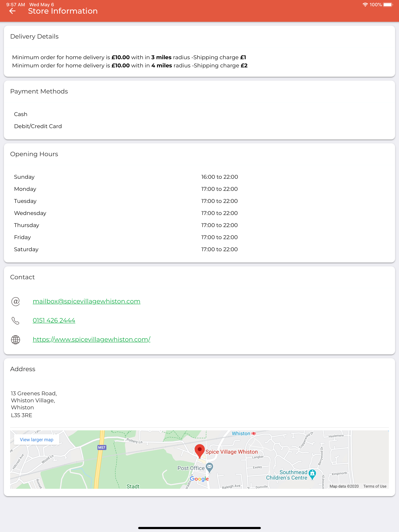Tap the Contact section heading
This screenshot has height=532, width=399.
tap(22, 277)
